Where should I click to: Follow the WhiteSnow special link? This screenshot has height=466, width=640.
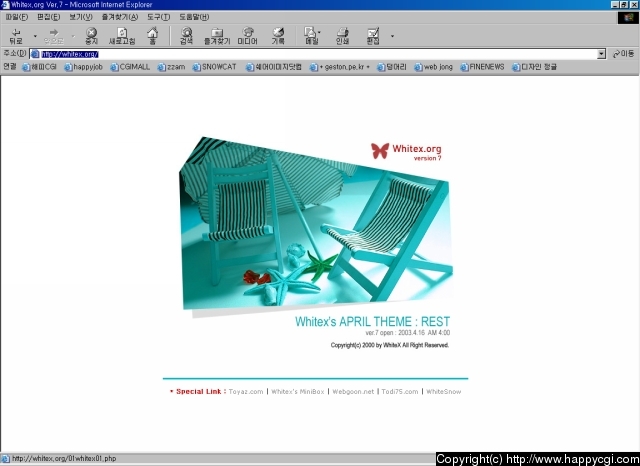click(444, 392)
